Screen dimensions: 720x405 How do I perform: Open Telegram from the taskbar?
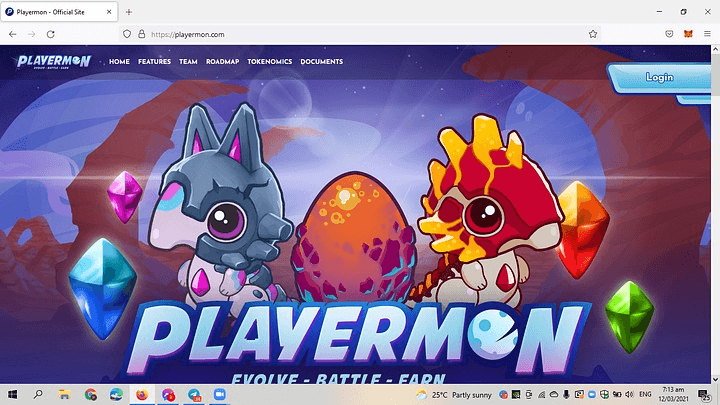pyautogui.click(x=194, y=395)
